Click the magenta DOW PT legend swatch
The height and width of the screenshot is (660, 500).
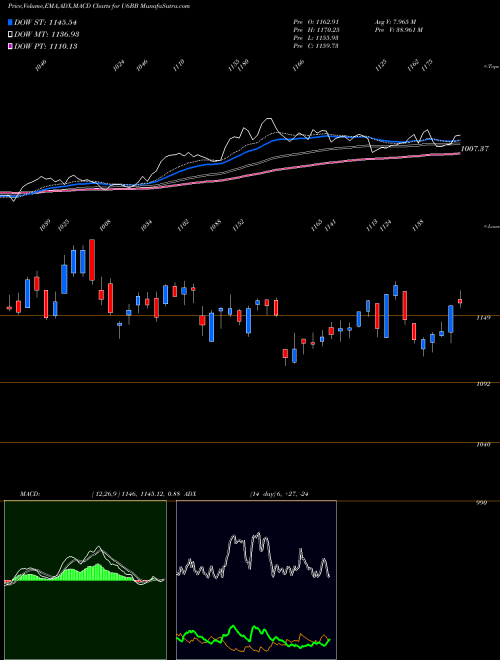tap(10, 46)
